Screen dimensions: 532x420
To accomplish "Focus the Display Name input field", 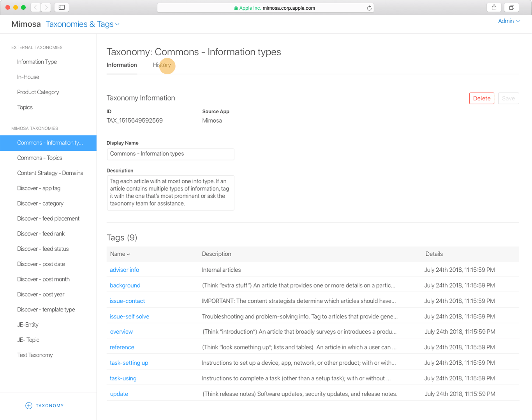I will click(x=171, y=154).
